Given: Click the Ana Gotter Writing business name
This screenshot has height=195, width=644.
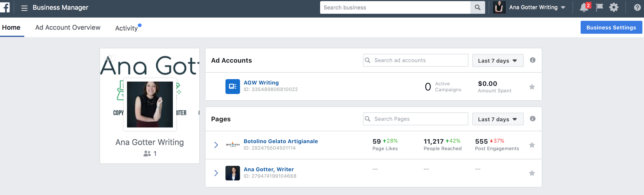Looking at the screenshot, I should pyautogui.click(x=150, y=142).
